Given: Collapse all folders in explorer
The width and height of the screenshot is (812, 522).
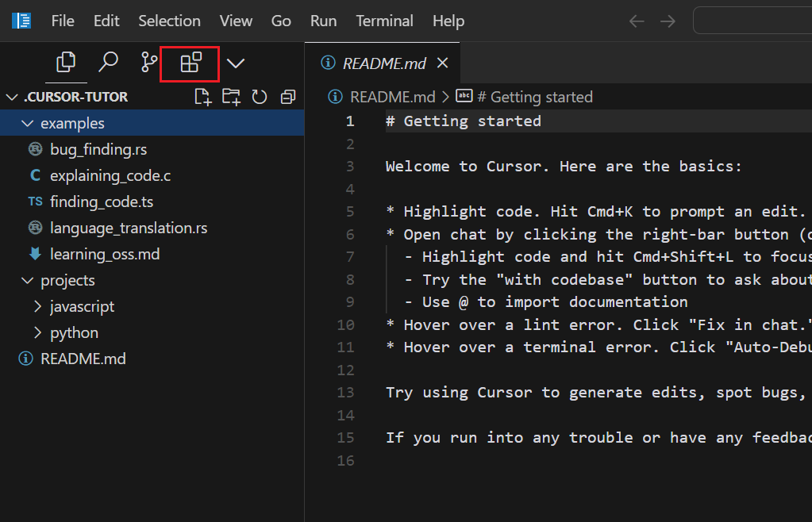Looking at the screenshot, I should coord(288,97).
